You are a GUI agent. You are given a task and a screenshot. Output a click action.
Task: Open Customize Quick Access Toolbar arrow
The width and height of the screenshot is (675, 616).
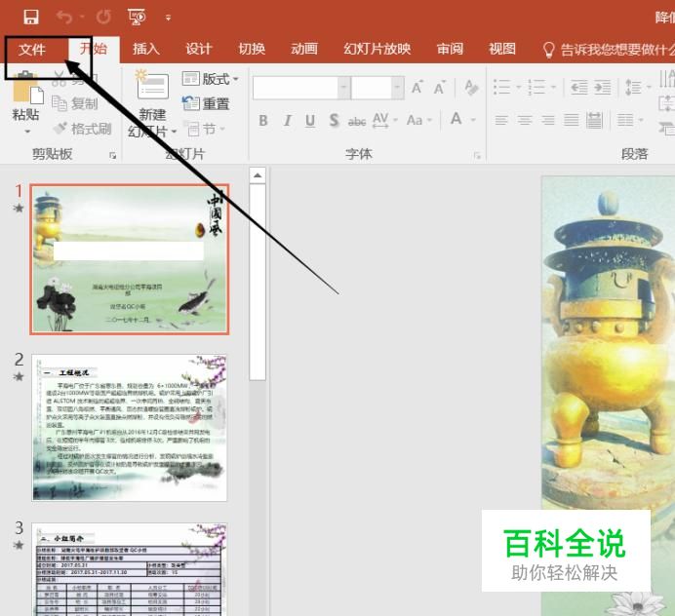click(168, 18)
